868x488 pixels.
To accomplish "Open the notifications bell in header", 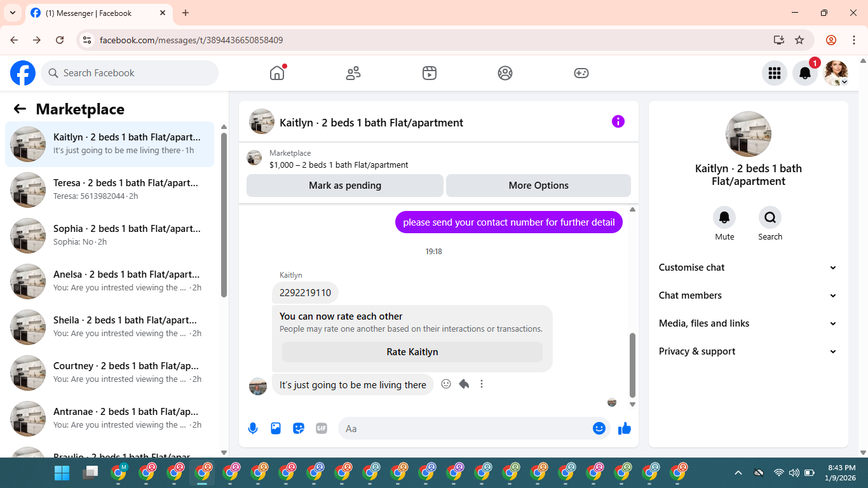I will pyautogui.click(x=805, y=73).
